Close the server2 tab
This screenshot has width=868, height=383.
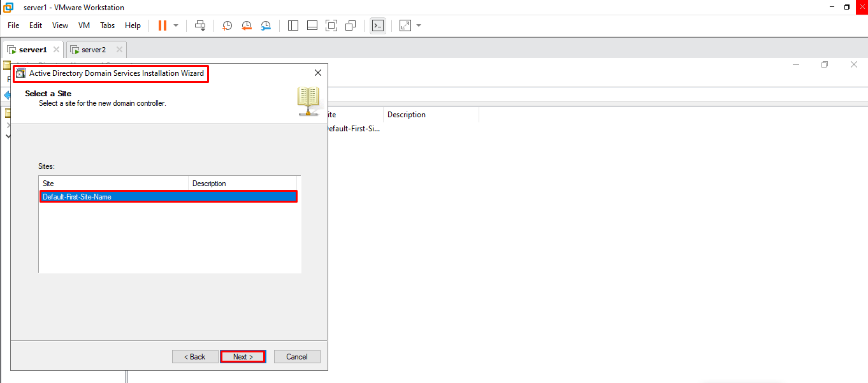point(118,50)
